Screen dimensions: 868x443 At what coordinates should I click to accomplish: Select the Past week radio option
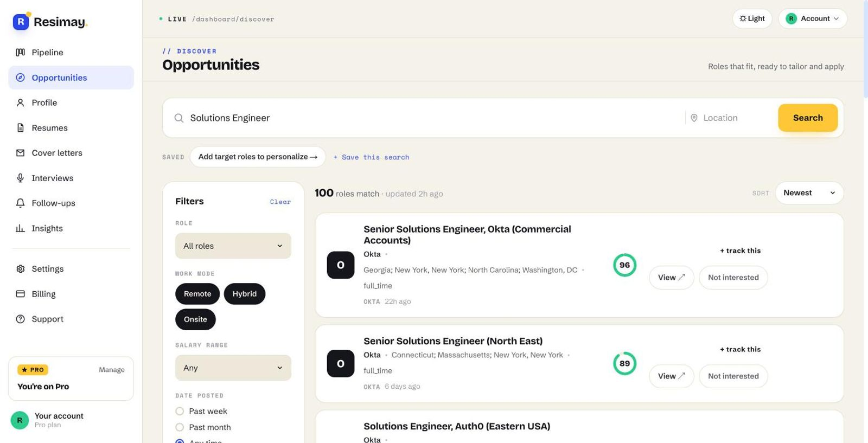(180, 412)
